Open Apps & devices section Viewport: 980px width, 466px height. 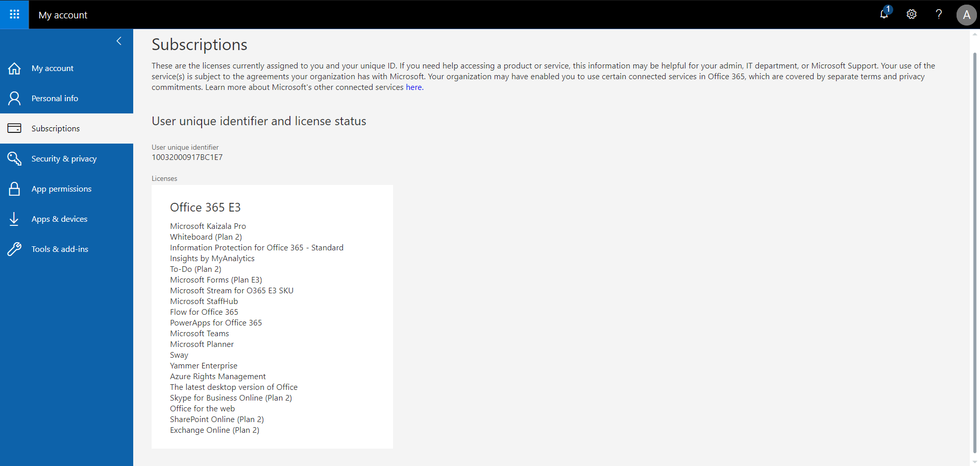tap(66, 219)
